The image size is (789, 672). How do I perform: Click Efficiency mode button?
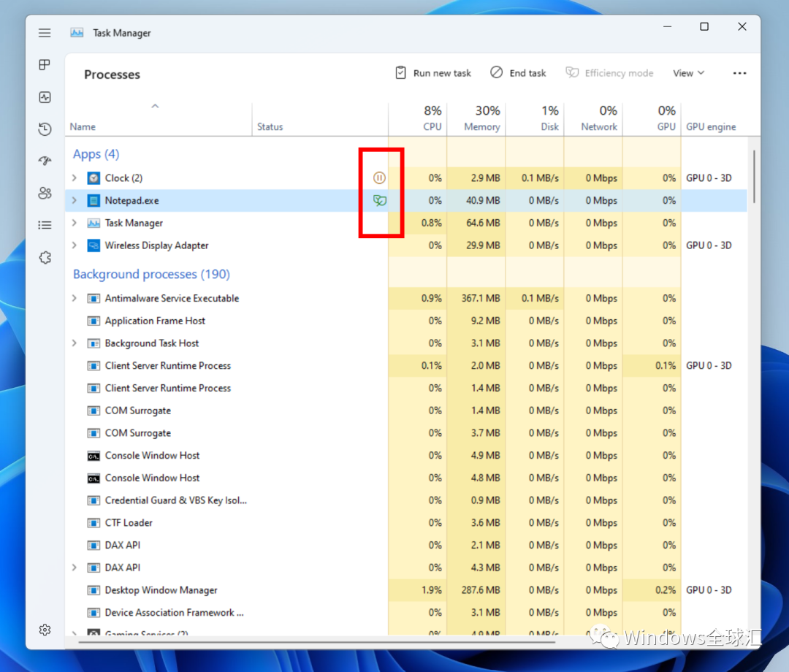609,73
